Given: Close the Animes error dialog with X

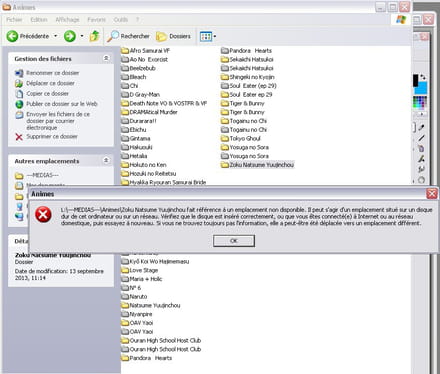Looking at the screenshot, I should 432,194.
